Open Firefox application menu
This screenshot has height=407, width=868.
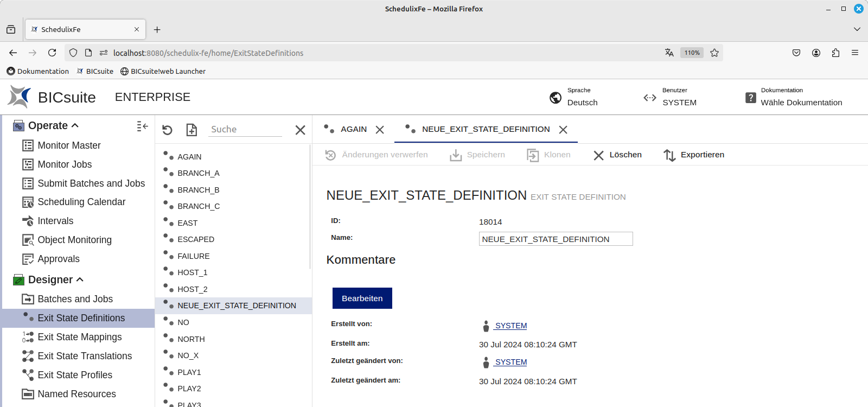click(x=855, y=53)
